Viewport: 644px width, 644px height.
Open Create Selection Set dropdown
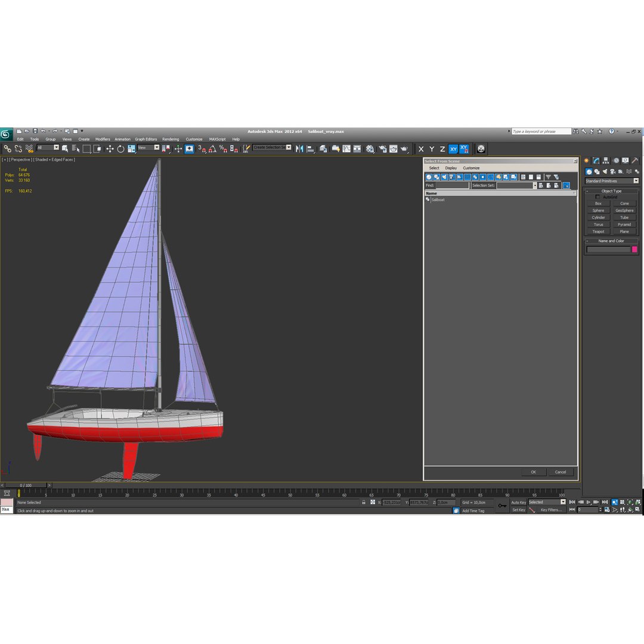coord(272,147)
